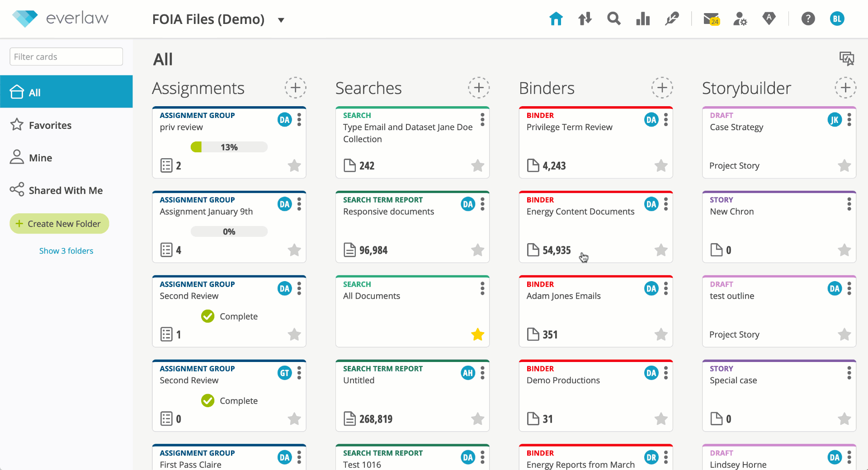The image size is (868, 470).
Task: Unstar the All Documents search card
Action: 478,334
